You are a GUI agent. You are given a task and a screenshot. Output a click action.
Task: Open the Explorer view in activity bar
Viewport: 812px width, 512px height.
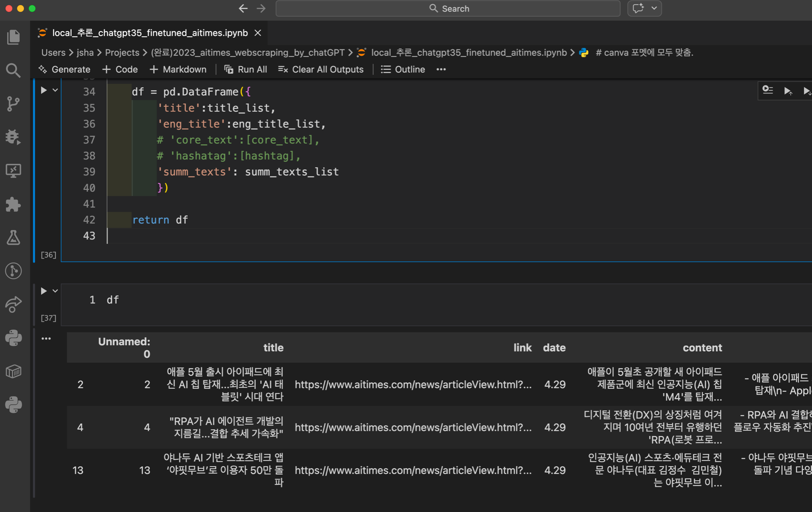13,37
